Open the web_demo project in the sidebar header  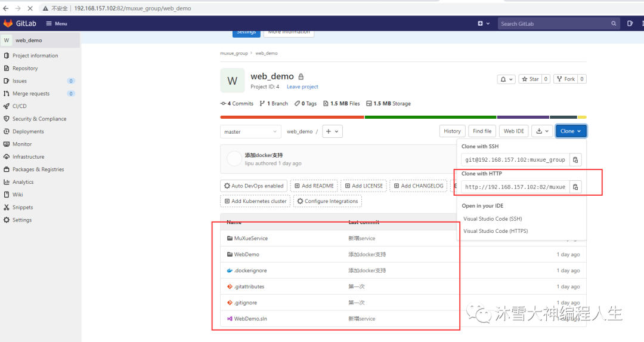41,40
